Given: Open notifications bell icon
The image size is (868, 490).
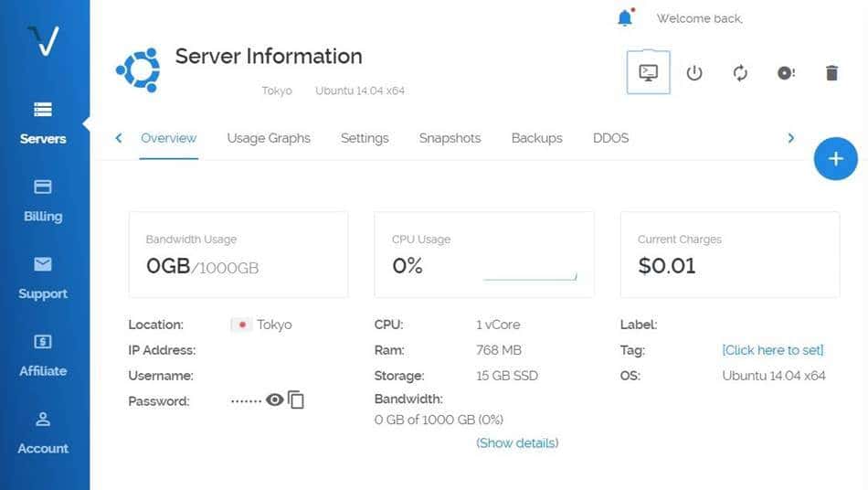Looking at the screenshot, I should tap(625, 17).
